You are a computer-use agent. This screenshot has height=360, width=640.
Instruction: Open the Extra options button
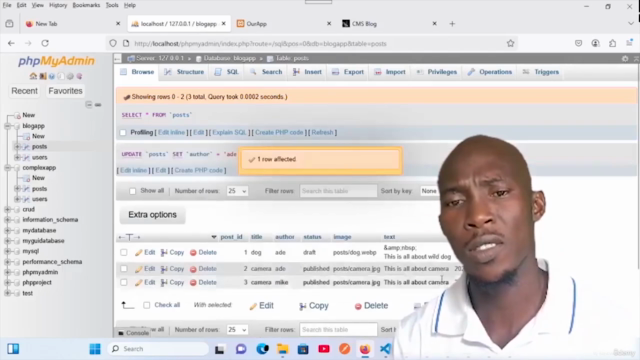[x=152, y=215]
